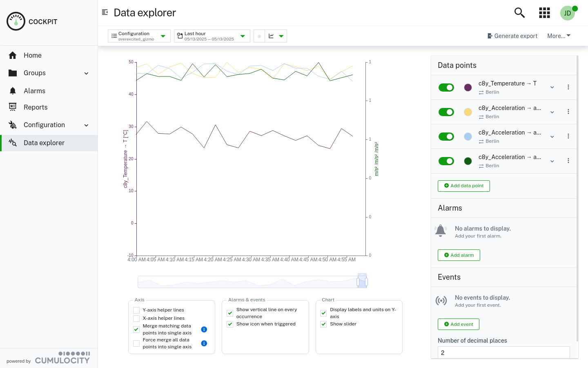Click the JD user avatar icon
588x368 pixels.
coord(568,13)
